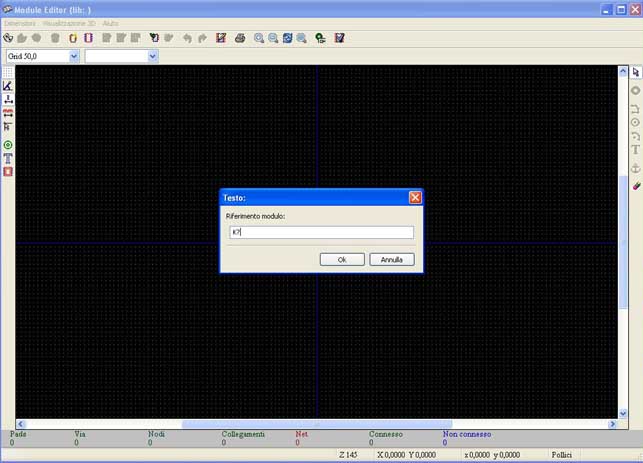The height and width of the screenshot is (463, 643).
Task: Click the Collegamenti status label
Action: (x=243, y=434)
